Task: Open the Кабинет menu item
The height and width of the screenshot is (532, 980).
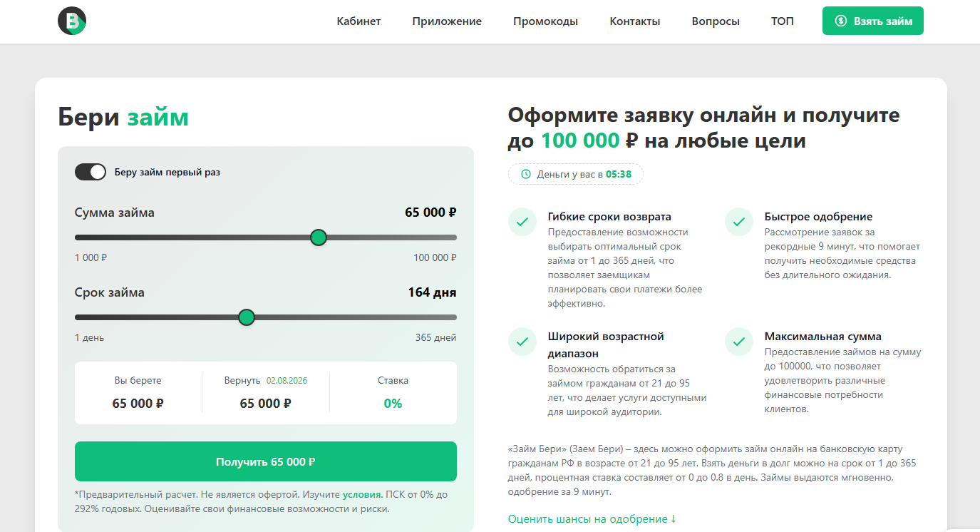Action: tap(359, 21)
